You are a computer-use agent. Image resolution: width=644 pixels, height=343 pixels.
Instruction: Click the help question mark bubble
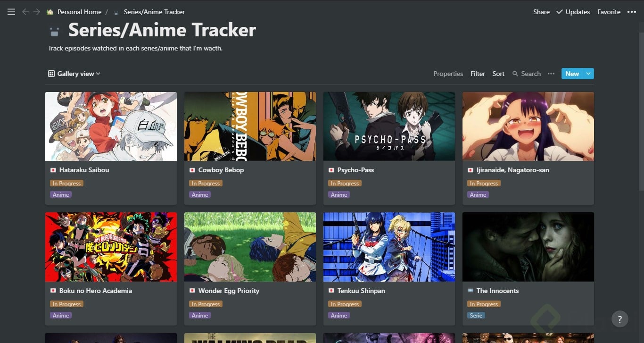tap(620, 319)
